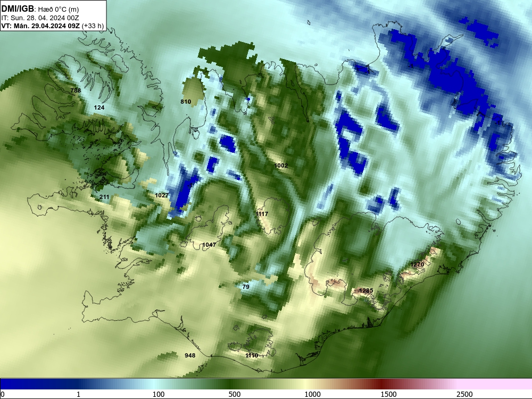Select the 2500 tick on the color scale
Screen dimensions: 532x399
click(x=464, y=394)
